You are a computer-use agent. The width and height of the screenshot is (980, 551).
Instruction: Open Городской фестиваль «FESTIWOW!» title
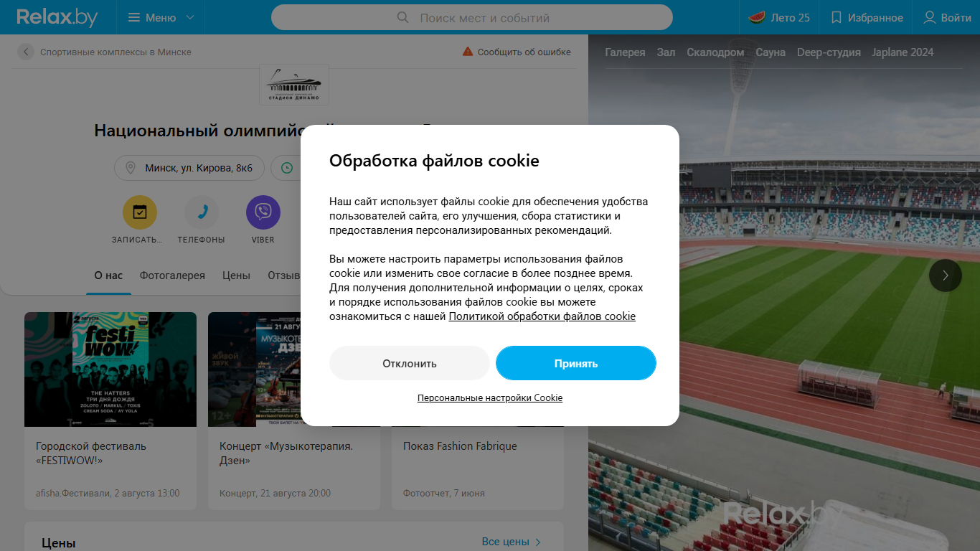pyautogui.click(x=91, y=453)
